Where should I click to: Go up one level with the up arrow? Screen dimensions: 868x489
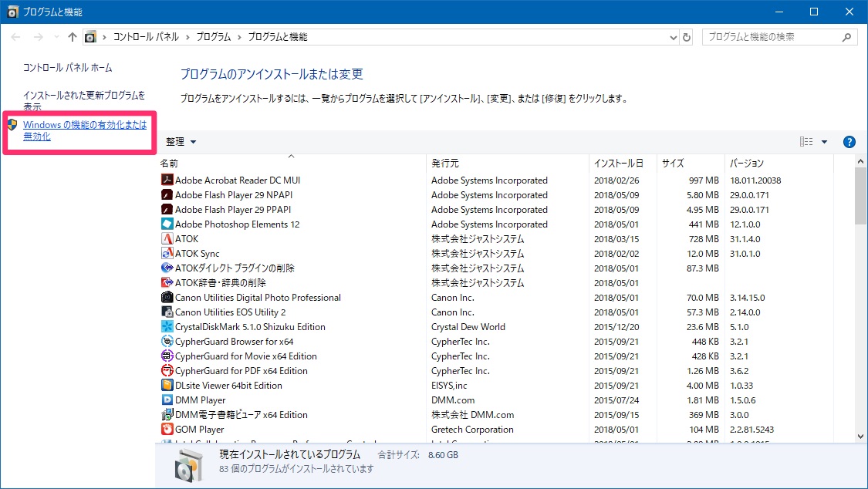coord(73,37)
